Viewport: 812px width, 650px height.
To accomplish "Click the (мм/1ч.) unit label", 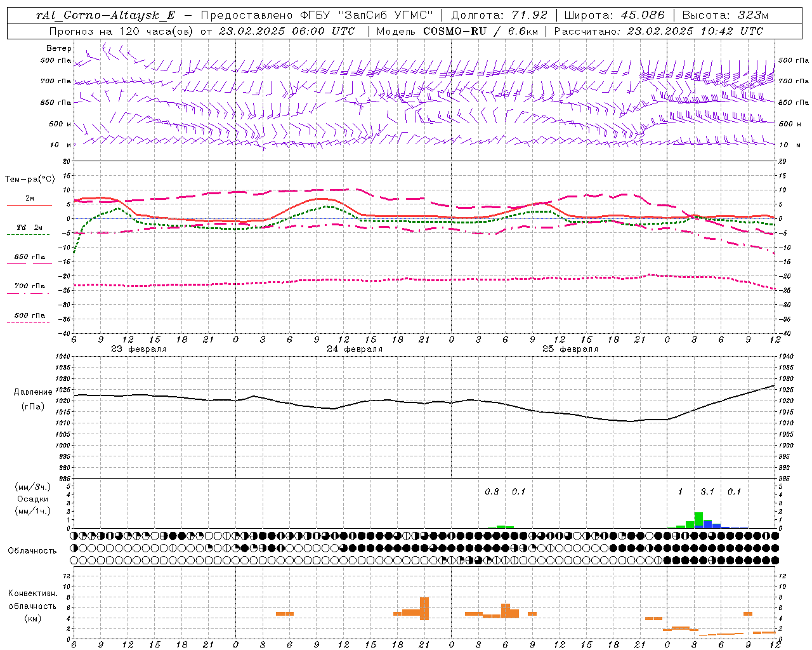I will (33, 511).
